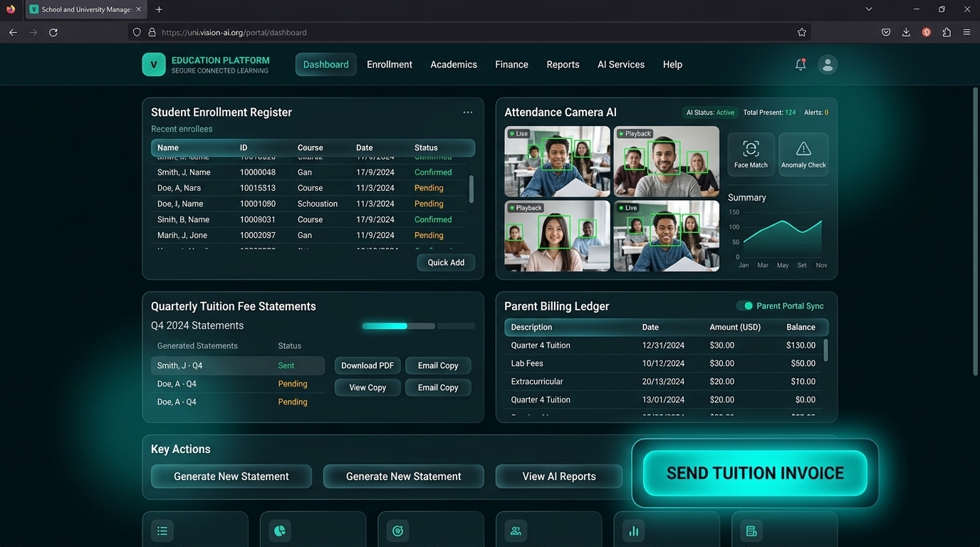Open the notifications bell

click(x=801, y=64)
